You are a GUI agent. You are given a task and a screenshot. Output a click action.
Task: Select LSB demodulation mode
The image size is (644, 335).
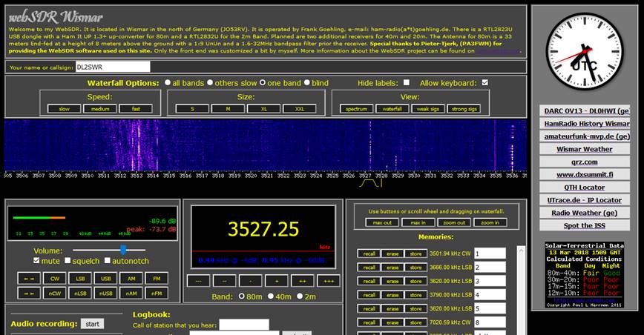[79, 279]
